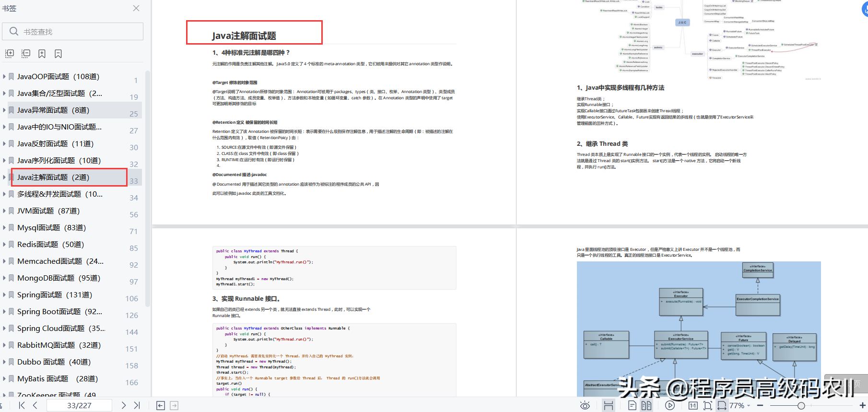The image size is (868, 412).
Task: Click the page number box 33/227
Action: click(x=79, y=405)
